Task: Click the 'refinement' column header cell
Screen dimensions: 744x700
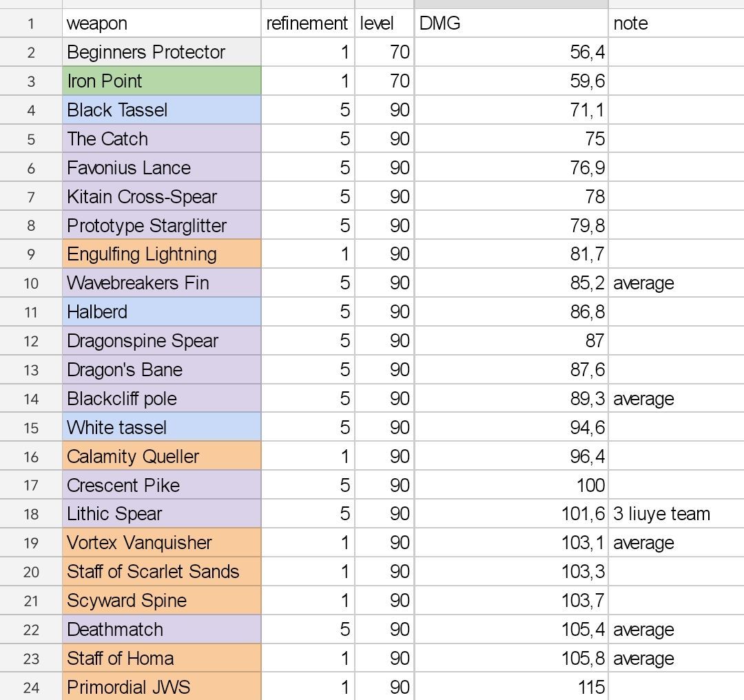Action: pos(307,23)
